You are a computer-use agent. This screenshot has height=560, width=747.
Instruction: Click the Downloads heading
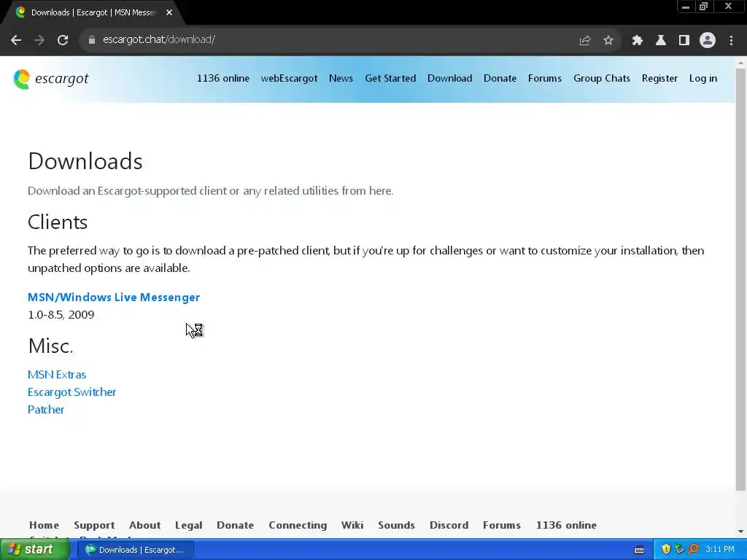[x=85, y=161]
